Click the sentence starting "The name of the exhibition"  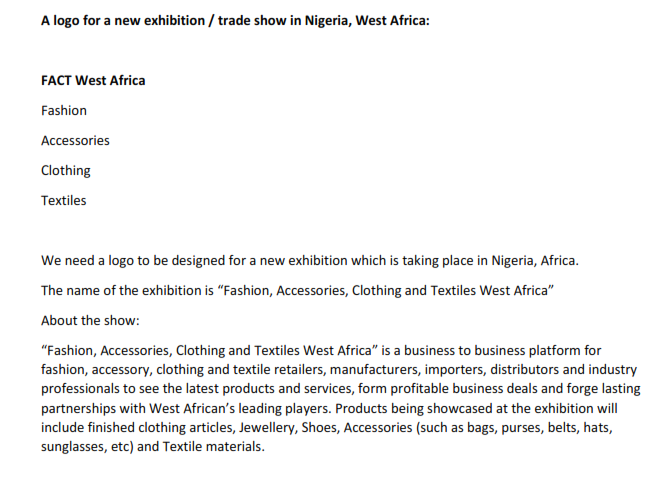click(x=298, y=291)
